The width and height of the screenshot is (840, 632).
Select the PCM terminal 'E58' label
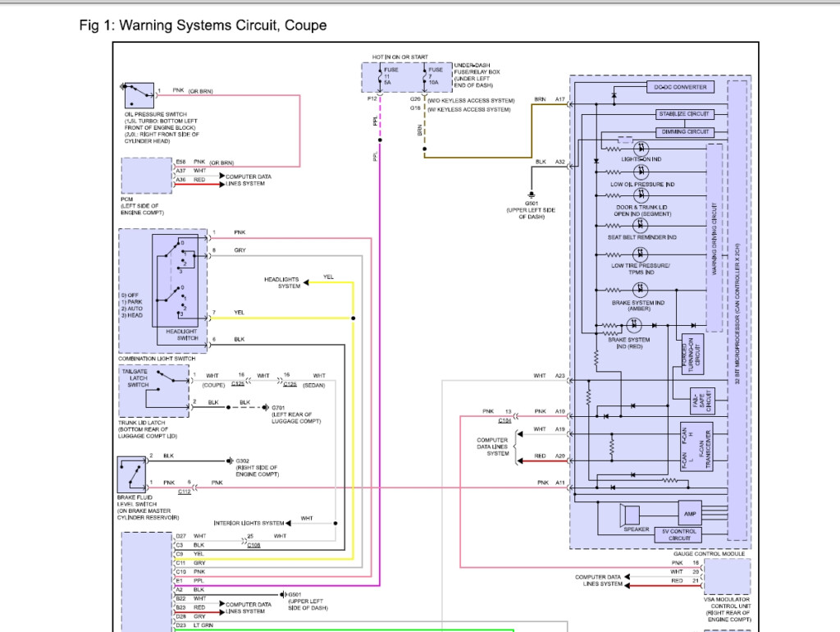pos(180,162)
